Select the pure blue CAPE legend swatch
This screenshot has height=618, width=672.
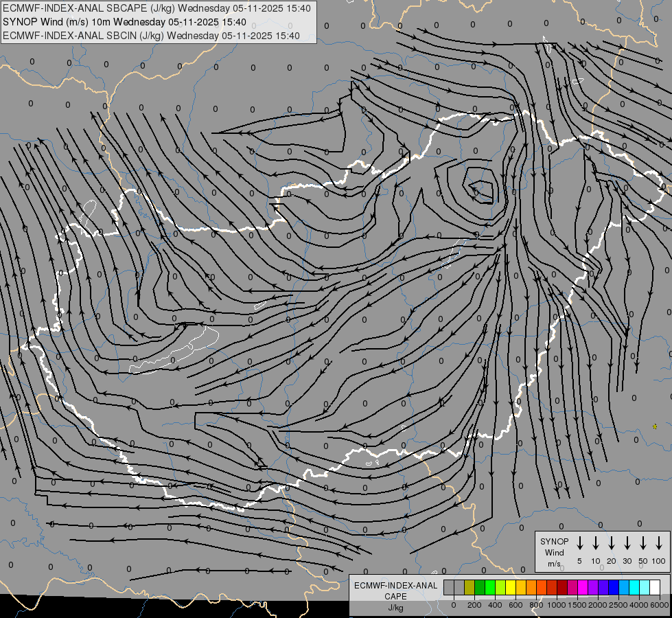click(614, 587)
